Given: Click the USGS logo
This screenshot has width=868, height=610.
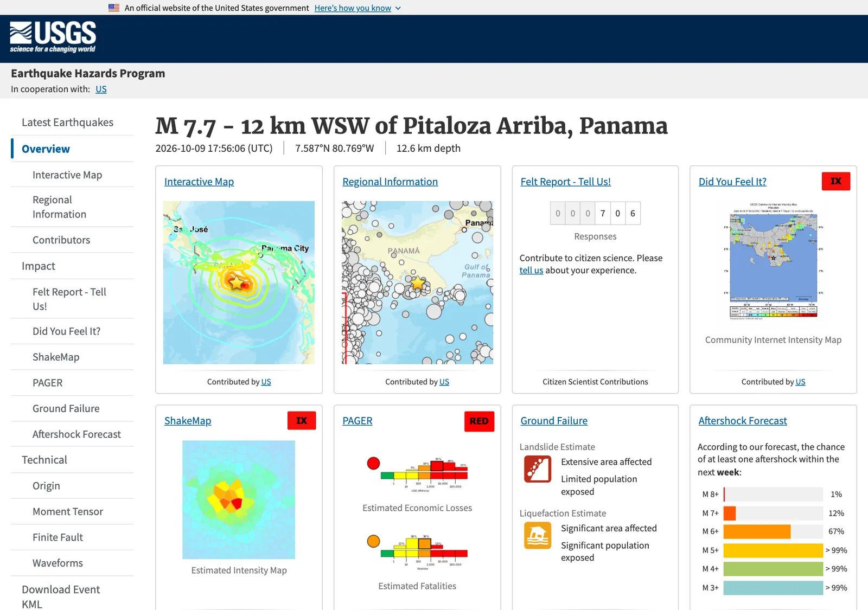Looking at the screenshot, I should tap(53, 37).
